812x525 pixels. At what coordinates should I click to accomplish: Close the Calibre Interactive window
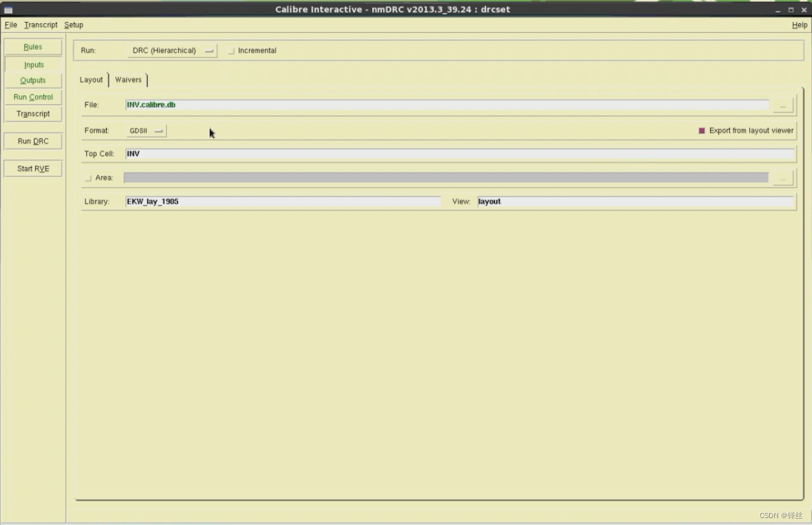coord(804,9)
